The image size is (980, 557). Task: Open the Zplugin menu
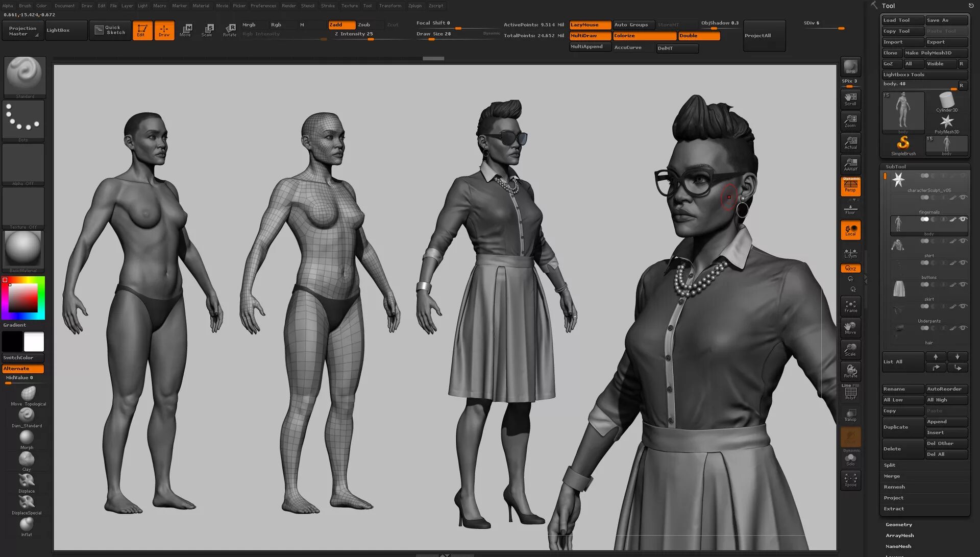pos(414,6)
